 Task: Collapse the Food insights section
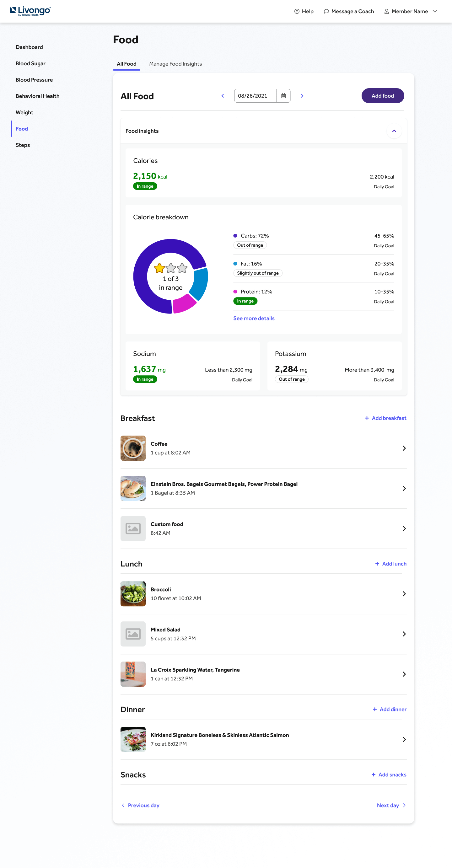[394, 131]
